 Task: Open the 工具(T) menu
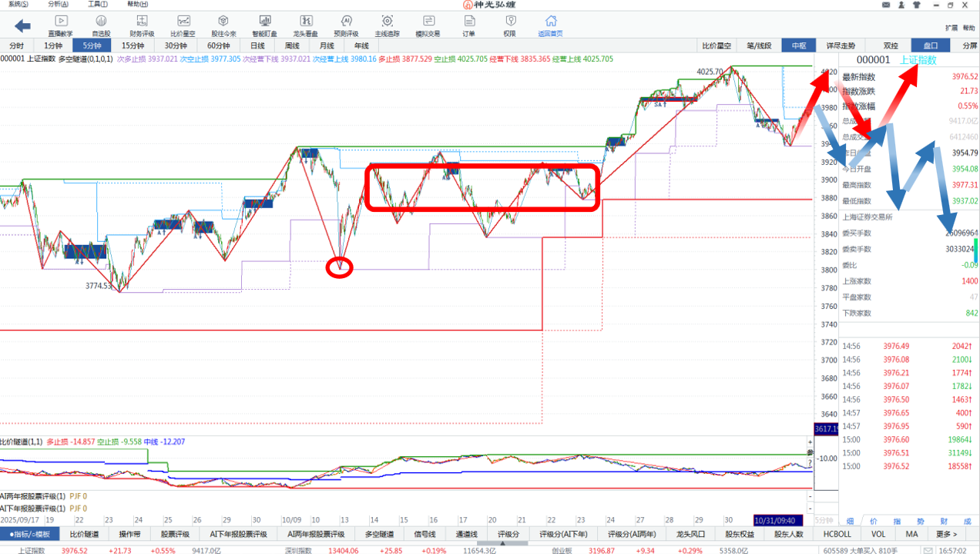click(97, 5)
